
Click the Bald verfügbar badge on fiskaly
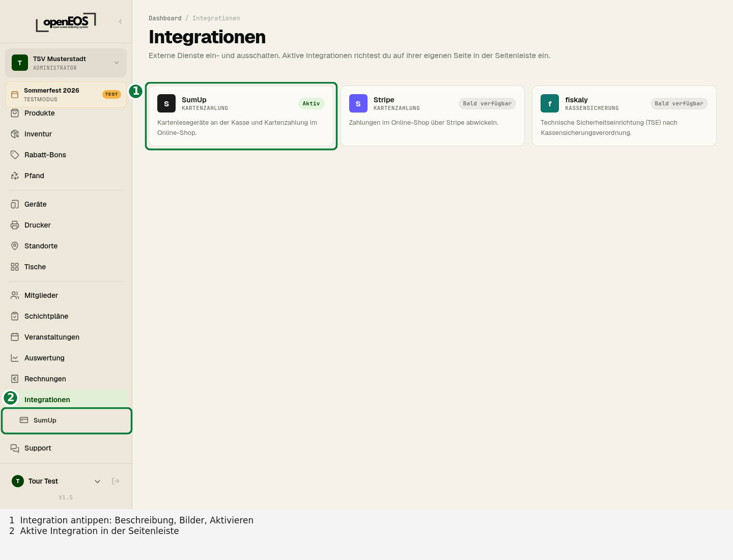point(679,103)
